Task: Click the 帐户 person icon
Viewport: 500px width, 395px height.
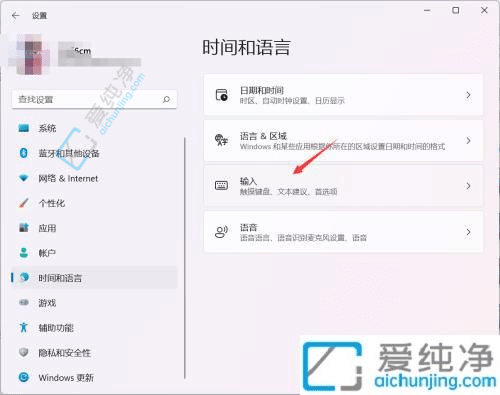Action: click(x=24, y=253)
